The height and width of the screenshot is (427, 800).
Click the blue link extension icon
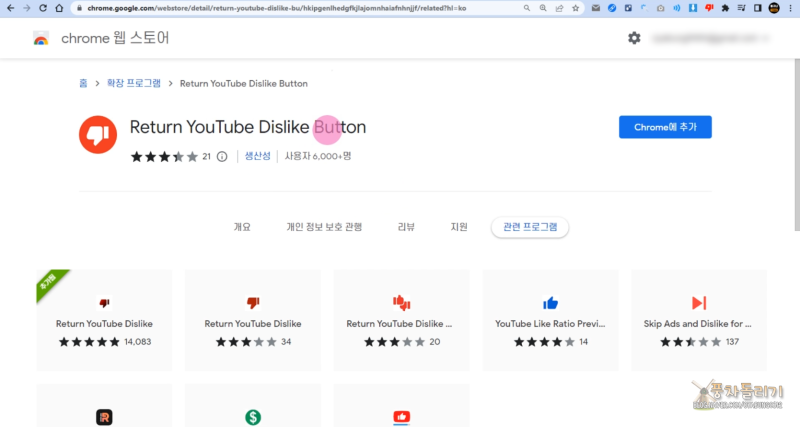(x=612, y=8)
